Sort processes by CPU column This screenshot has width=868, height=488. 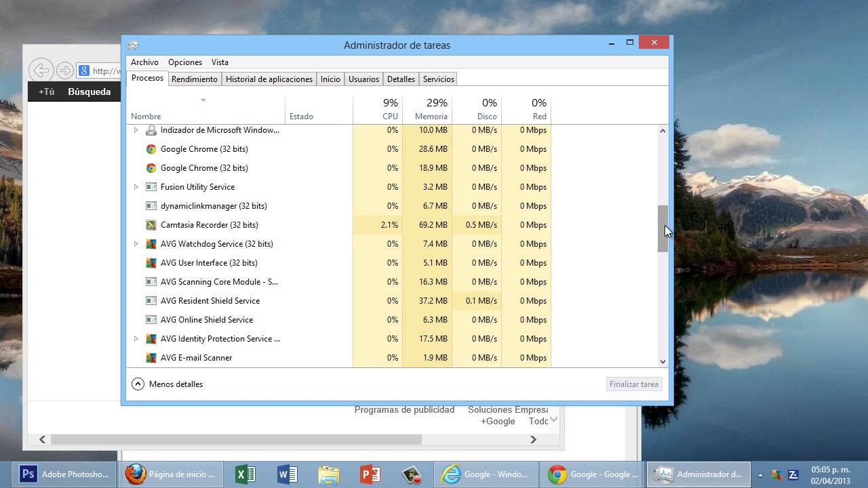(x=377, y=110)
